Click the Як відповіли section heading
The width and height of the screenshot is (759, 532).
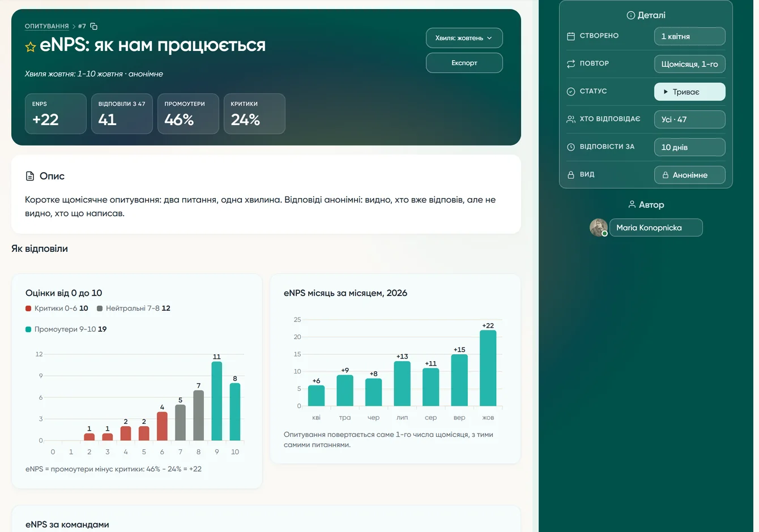[x=40, y=248]
